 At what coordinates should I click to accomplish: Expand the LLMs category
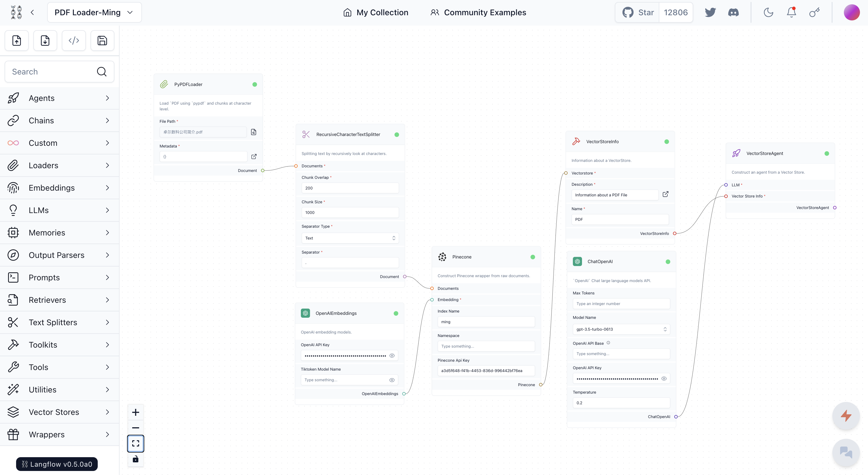(59, 210)
